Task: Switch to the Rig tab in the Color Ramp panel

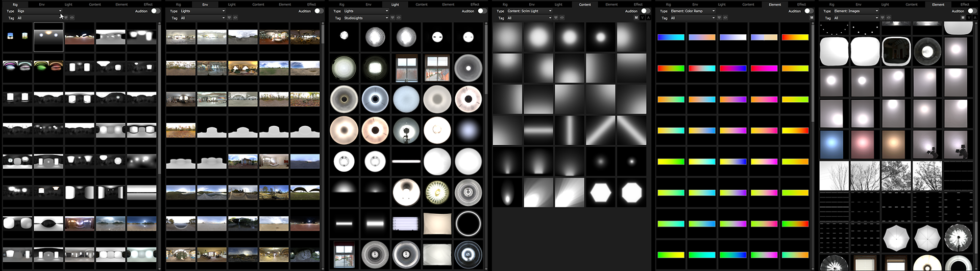Action: pyautogui.click(x=669, y=4)
